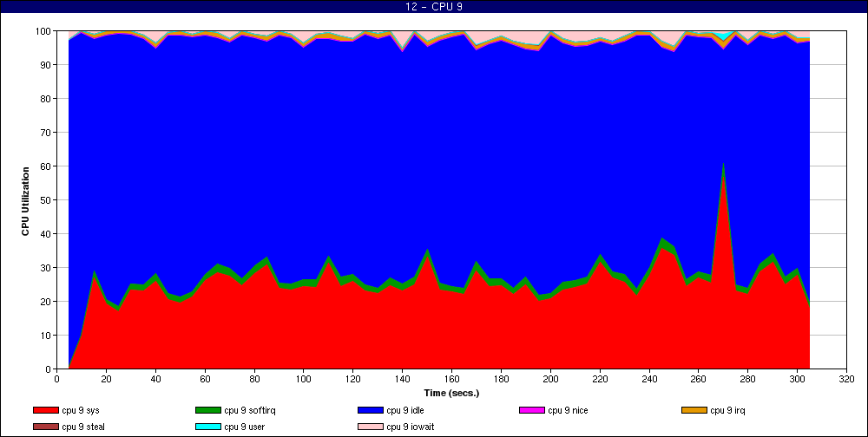868x437 pixels.
Task: Select the 'cpu 9 user' legend label
Action: pos(246,427)
